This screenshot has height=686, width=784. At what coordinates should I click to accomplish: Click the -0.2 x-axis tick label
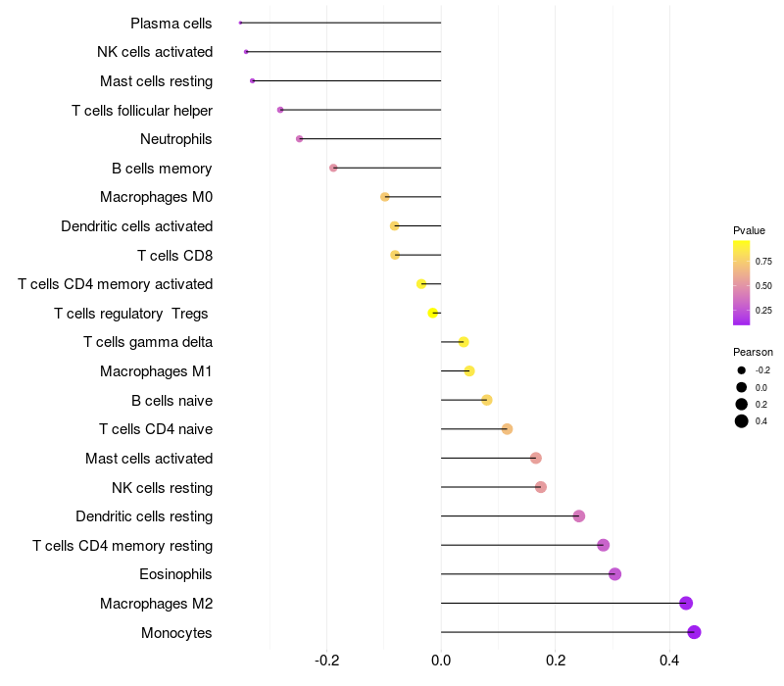point(326,661)
